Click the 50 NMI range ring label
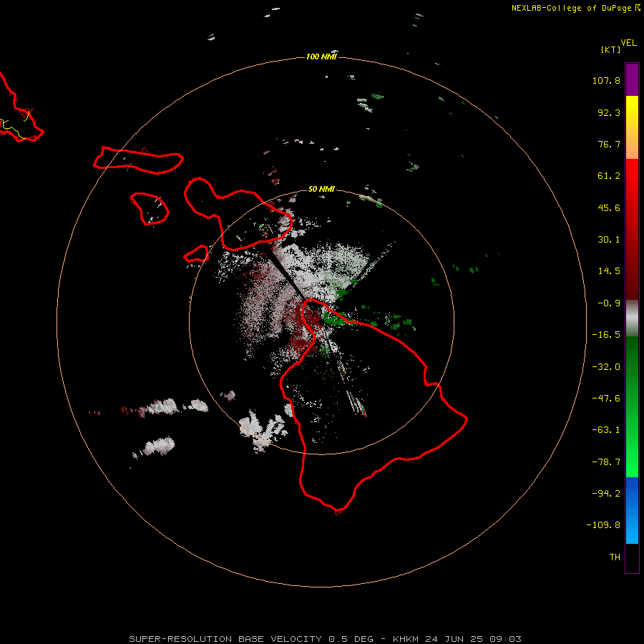 [x=321, y=189]
